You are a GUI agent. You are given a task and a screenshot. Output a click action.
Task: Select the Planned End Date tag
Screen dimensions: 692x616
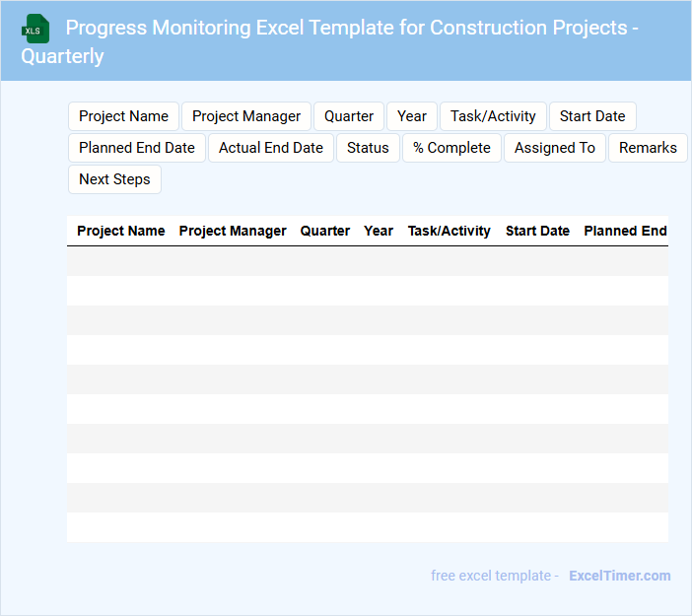[137, 148]
